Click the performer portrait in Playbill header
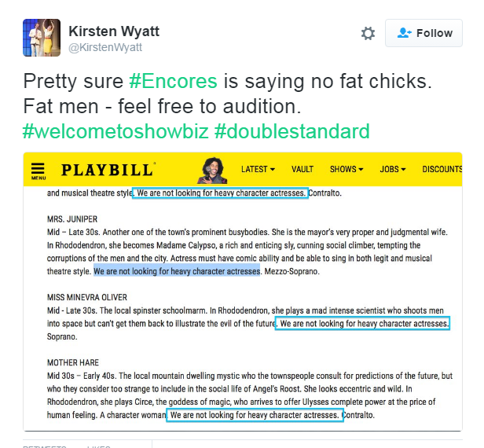The width and height of the screenshot is (484, 448). click(212, 171)
